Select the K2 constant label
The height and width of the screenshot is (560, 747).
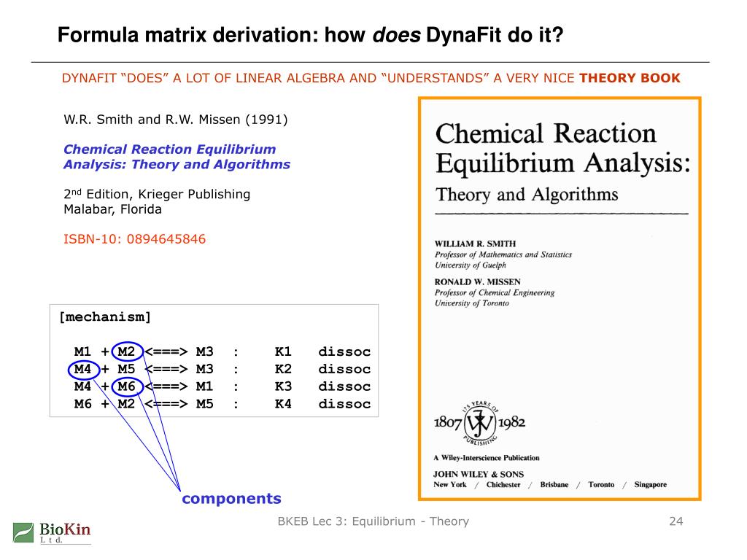[283, 370]
